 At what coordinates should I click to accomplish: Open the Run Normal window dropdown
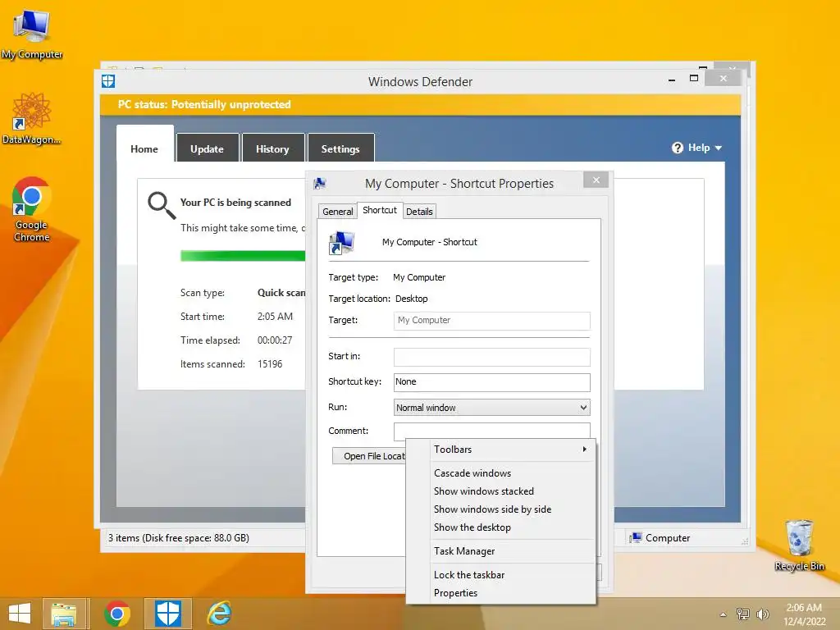(492, 408)
